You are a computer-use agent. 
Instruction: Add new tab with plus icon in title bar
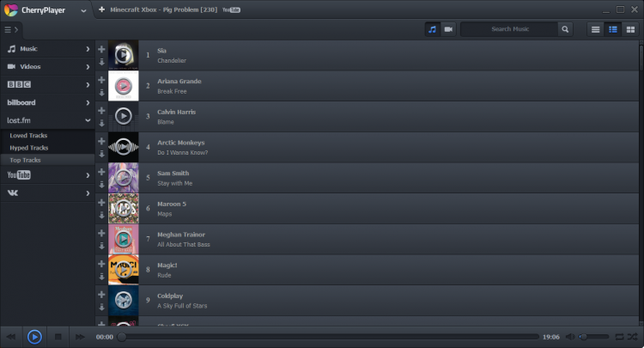(101, 9)
